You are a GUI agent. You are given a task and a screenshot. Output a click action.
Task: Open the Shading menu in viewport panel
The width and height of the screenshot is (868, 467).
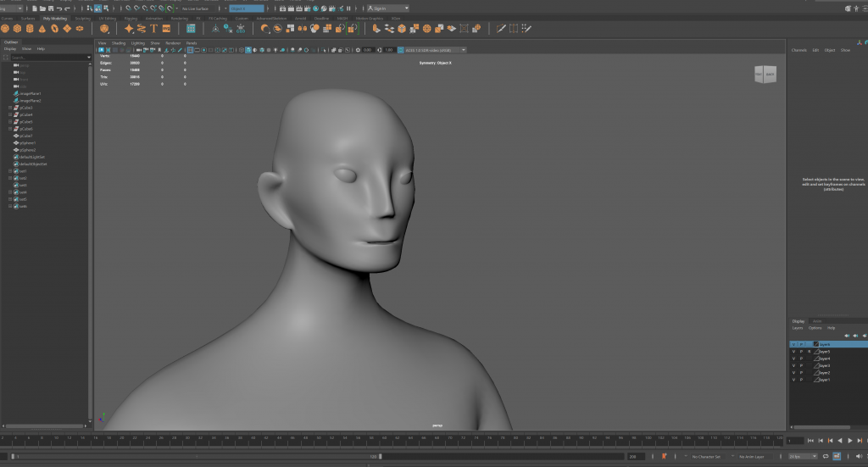pyautogui.click(x=119, y=42)
